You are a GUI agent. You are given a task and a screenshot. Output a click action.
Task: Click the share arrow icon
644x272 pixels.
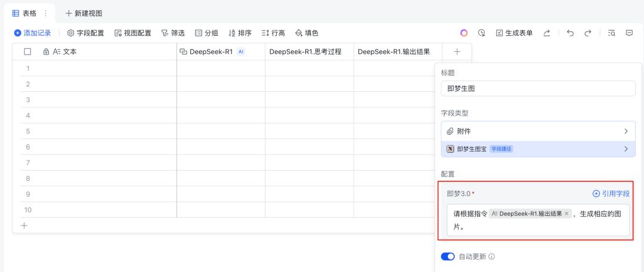pos(547,33)
